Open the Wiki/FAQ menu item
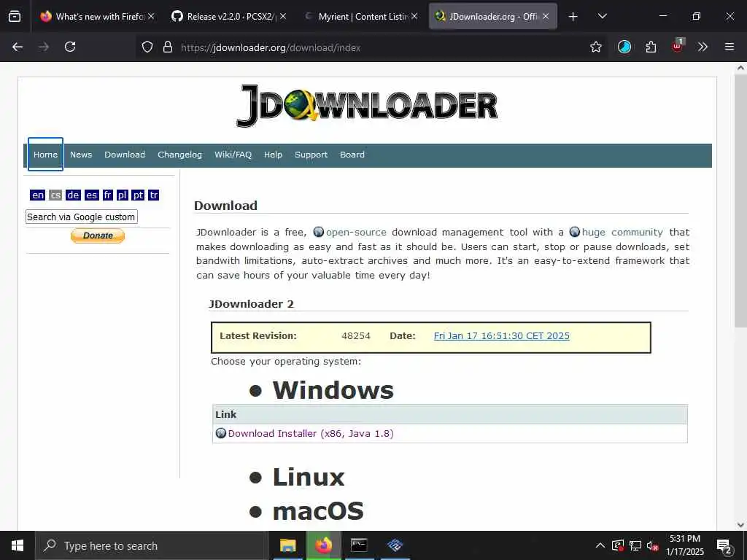747x560 pixels. [x=233, y=155]
